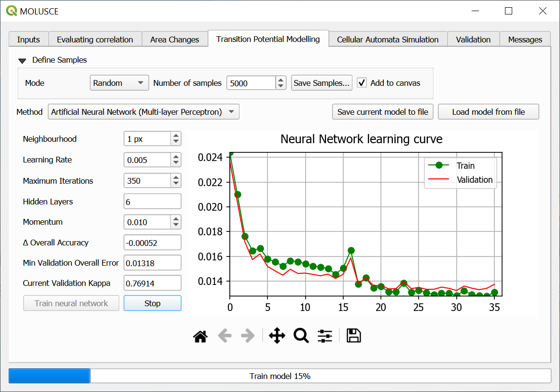Open the Messages tab

(525, 39)
